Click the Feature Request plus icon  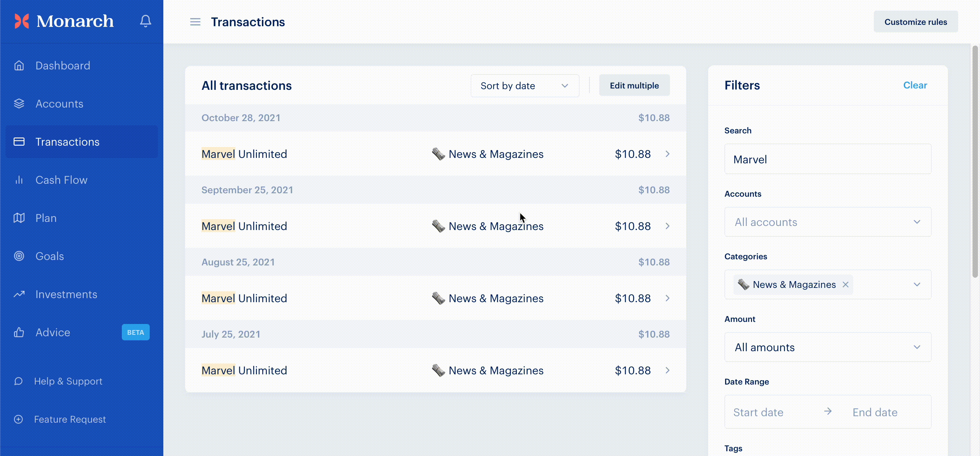pyautogui.click(x=18, y=419)
